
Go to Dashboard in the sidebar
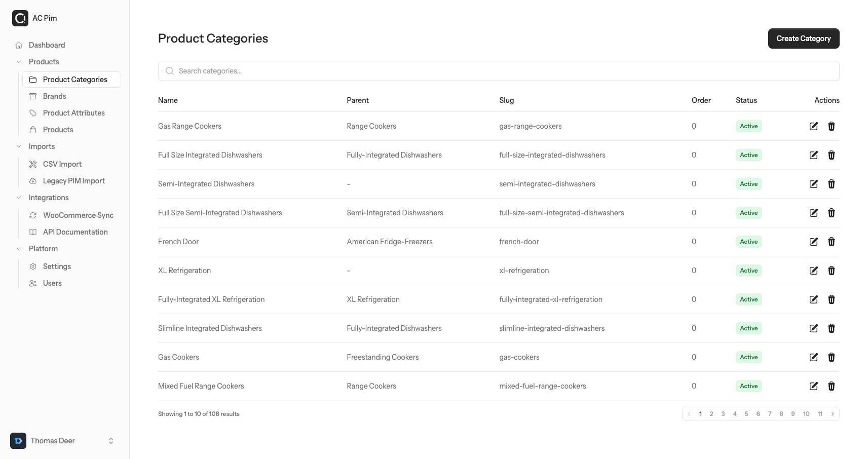point(47,45)
